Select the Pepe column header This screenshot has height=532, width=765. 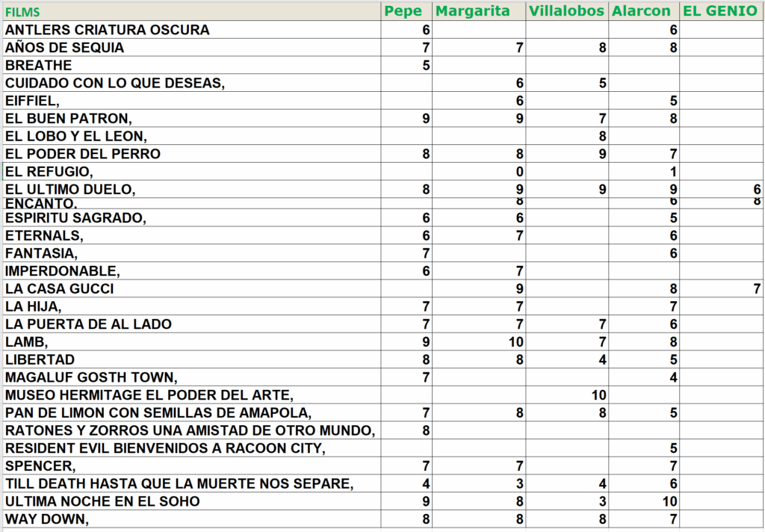tap(403, 11)
